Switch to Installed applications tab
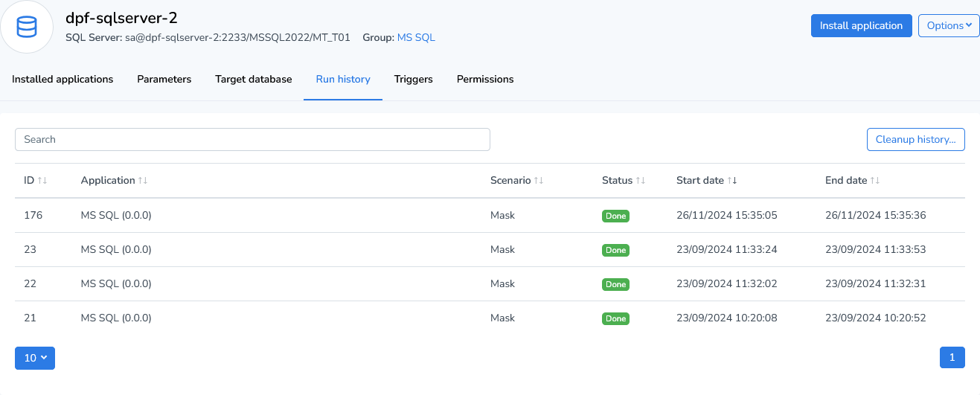Screen dimensions: 980x395 point(63,79)
